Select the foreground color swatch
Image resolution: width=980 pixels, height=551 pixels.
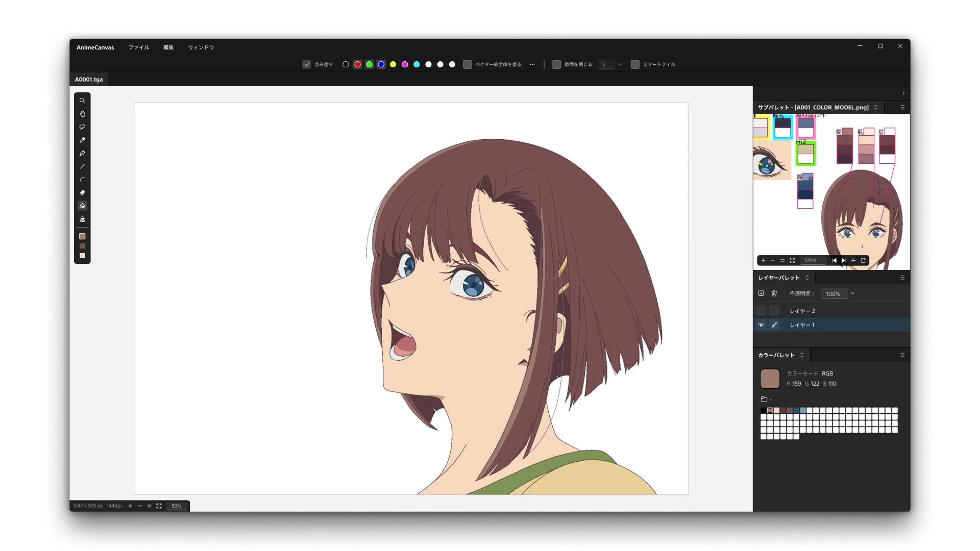click(x=82, y=237)
